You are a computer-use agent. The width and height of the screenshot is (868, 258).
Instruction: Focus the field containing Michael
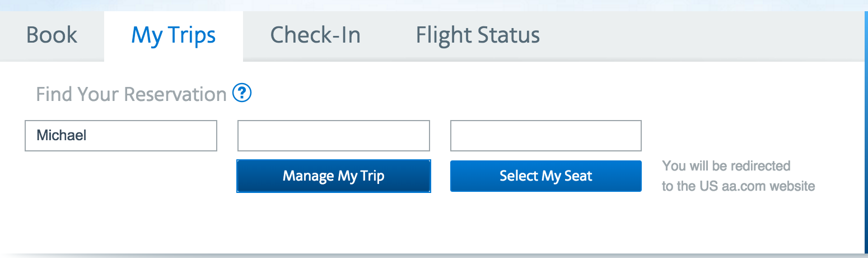click(120, 136)
